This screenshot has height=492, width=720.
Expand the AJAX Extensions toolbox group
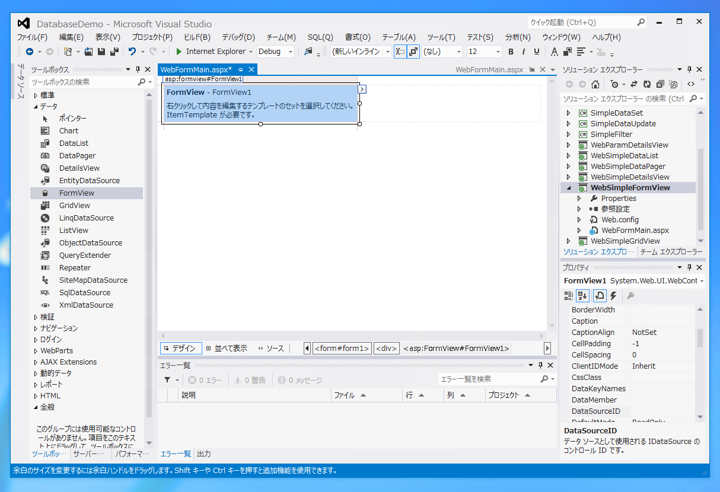click(36, 362)
